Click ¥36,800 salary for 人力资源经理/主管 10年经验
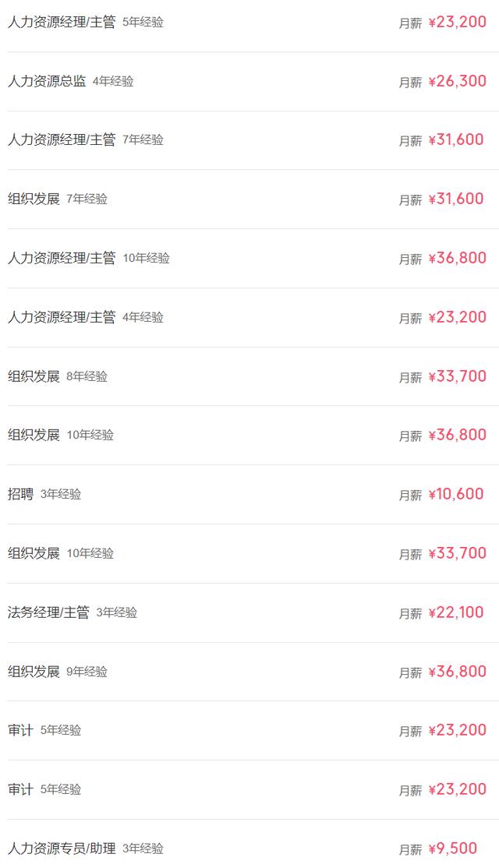This screenshot has height=868, width=499. tap(457, 258)
